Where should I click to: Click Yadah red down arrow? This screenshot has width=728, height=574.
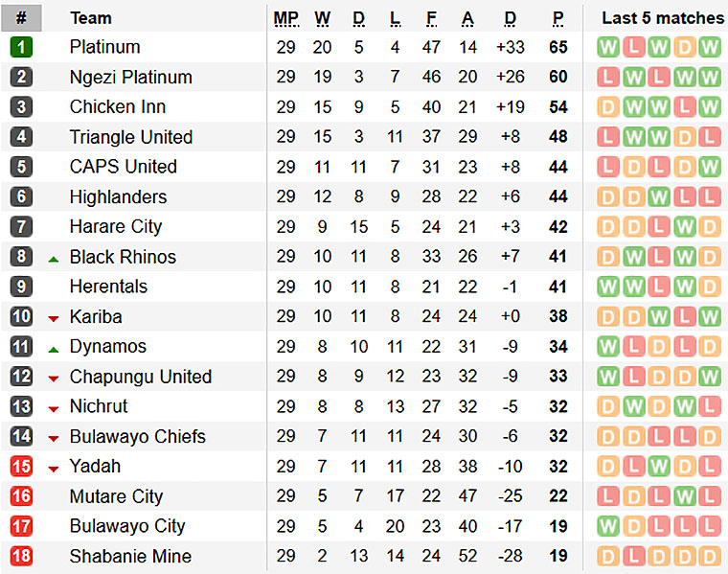pyautogui.click(x=54, y=469)
